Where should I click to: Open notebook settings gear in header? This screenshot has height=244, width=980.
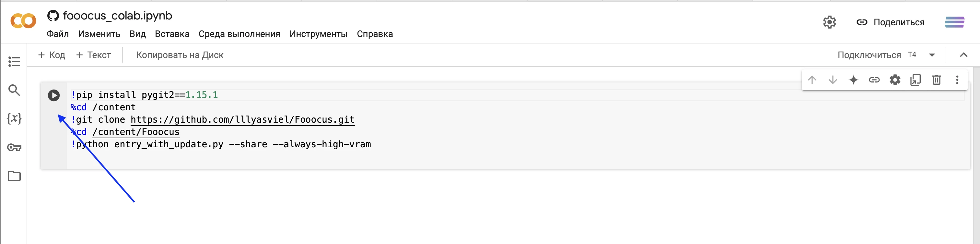[x=830, y=22]
